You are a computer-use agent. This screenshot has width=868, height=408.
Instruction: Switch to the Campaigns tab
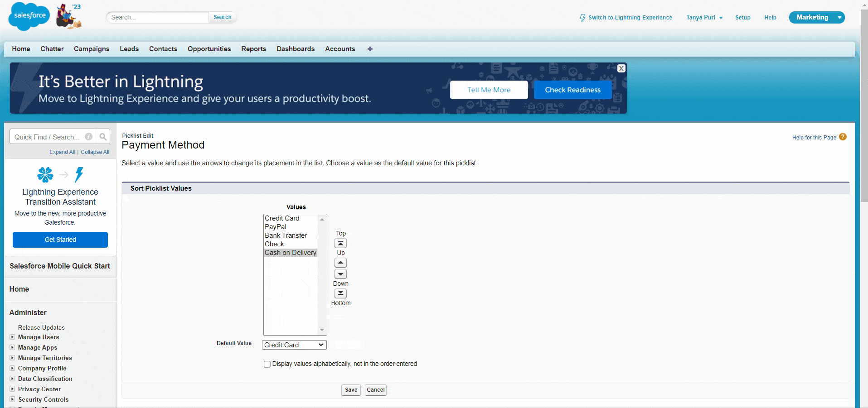click(92, 49)
